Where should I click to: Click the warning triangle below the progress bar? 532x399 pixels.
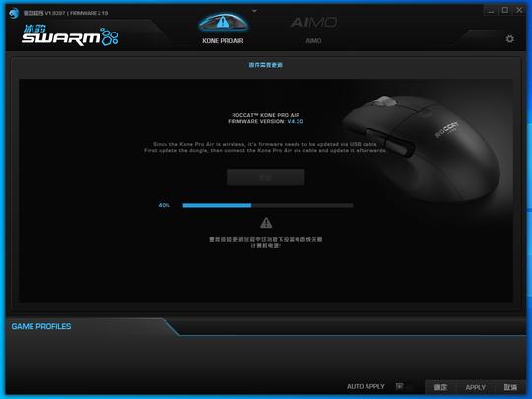click(x=266, y=223)
